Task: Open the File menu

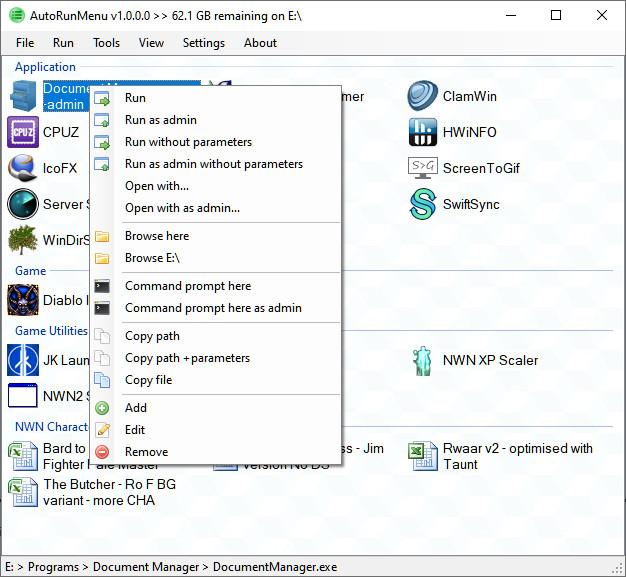Action: click(25, 43)
